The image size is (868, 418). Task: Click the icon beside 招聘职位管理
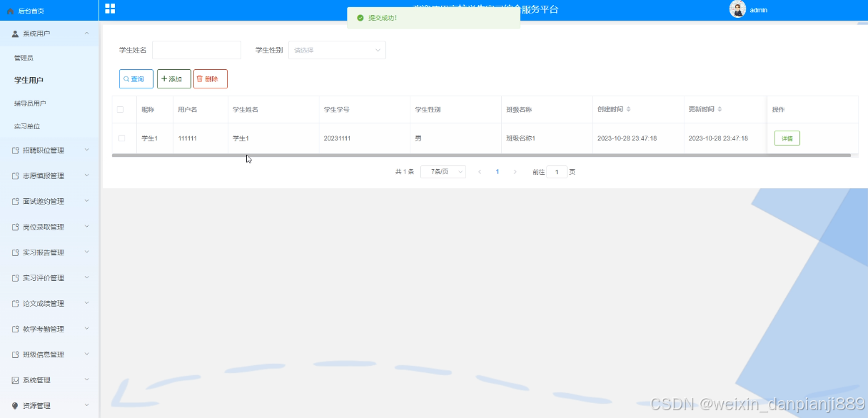pyautogui.click(x=15, y=151)
